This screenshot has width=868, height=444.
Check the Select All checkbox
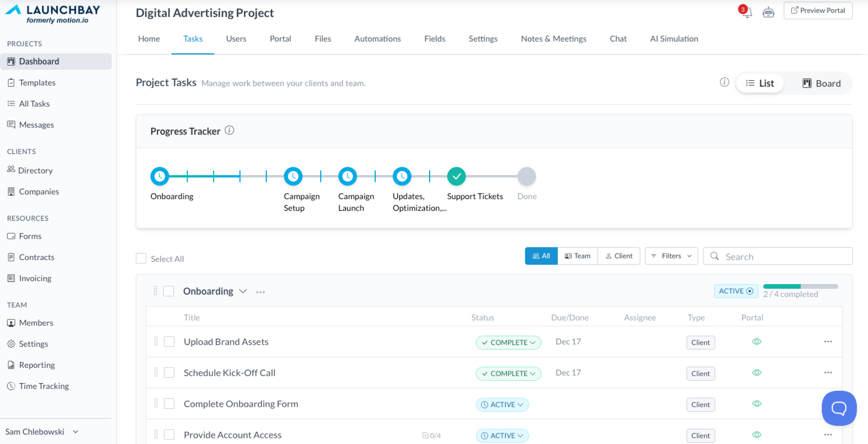tap(141, 259)
